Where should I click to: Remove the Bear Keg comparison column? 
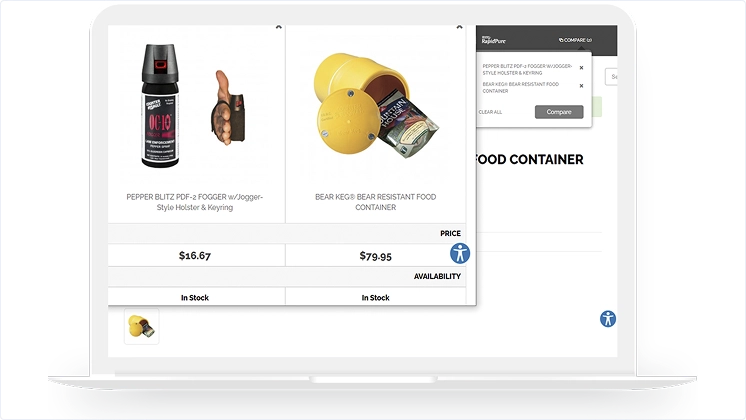459,28
